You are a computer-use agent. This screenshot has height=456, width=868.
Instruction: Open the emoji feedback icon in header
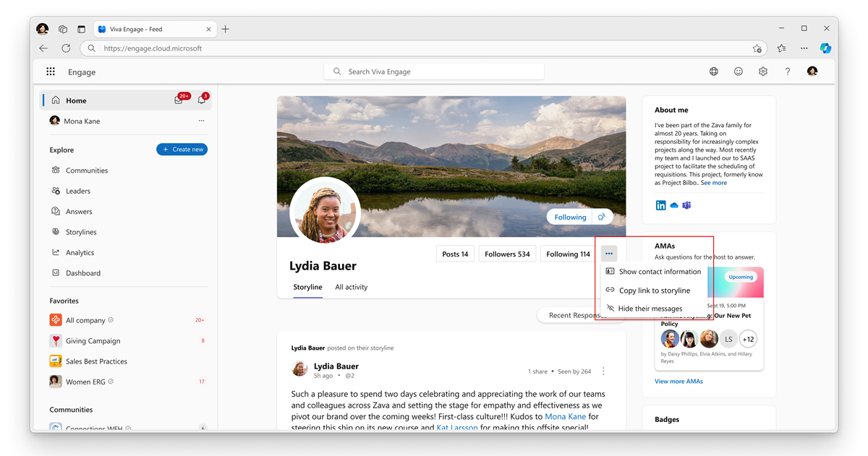click(x=738, y=72)
